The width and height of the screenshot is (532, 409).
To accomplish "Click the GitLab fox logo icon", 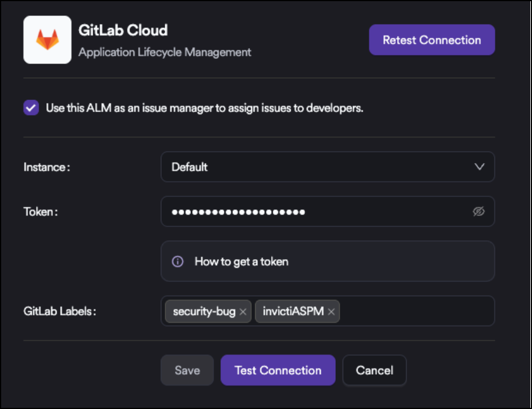I will 47,39.
